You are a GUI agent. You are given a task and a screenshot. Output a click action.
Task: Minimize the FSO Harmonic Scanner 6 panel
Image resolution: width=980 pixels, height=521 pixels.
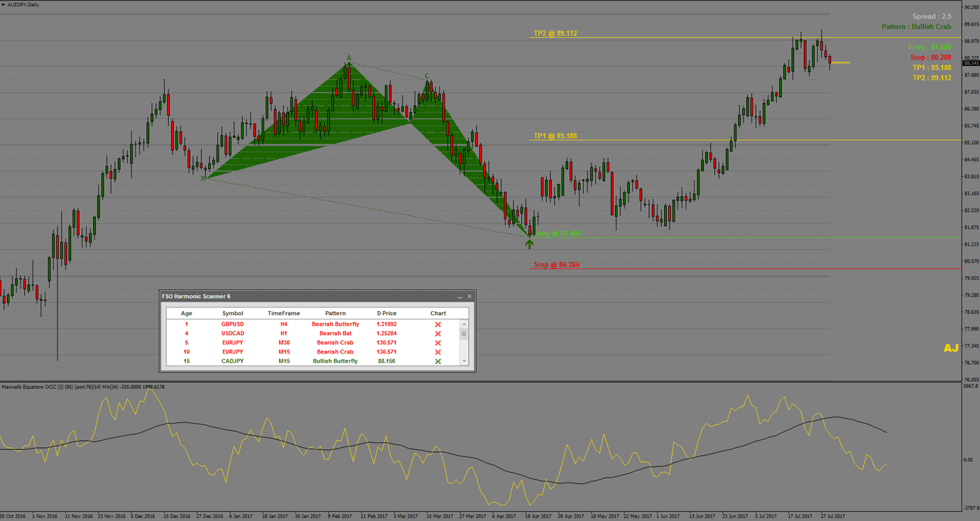click(458, 296)
